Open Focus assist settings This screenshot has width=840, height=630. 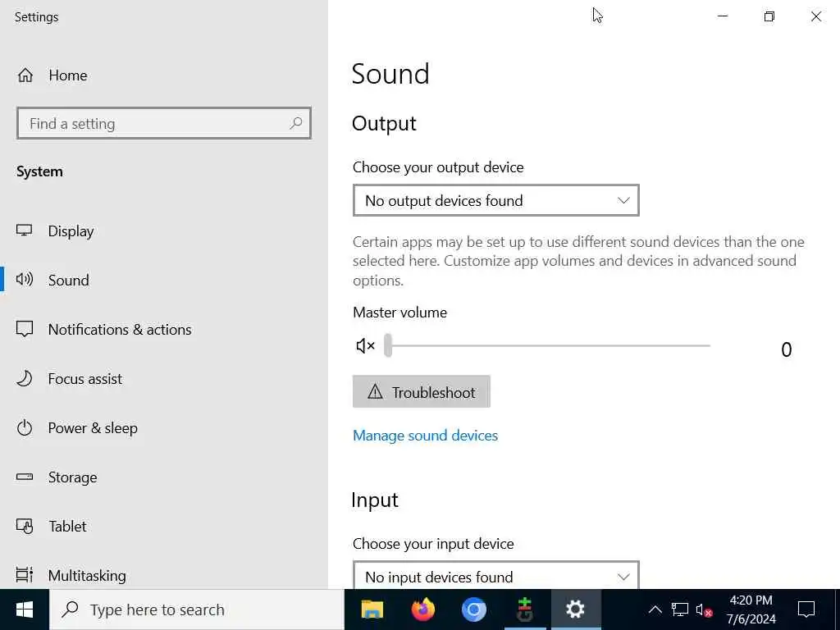pyautogui.click(x=164, y=379)
